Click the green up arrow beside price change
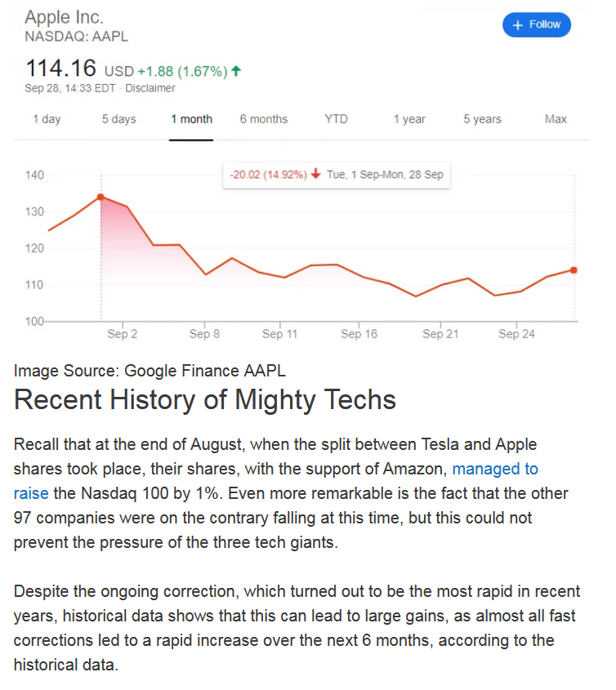The width and height of the screenshot is (616, 690). tap(237, 71)
